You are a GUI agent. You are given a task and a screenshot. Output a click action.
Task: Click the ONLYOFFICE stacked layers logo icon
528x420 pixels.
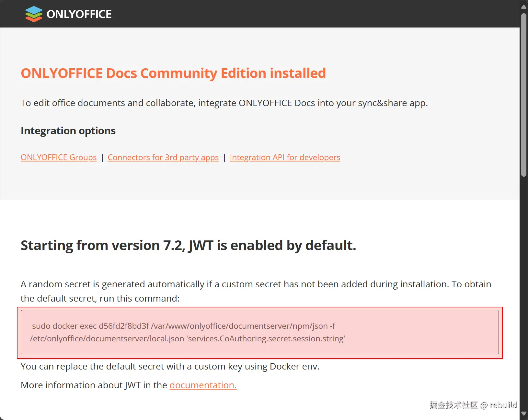34,14
